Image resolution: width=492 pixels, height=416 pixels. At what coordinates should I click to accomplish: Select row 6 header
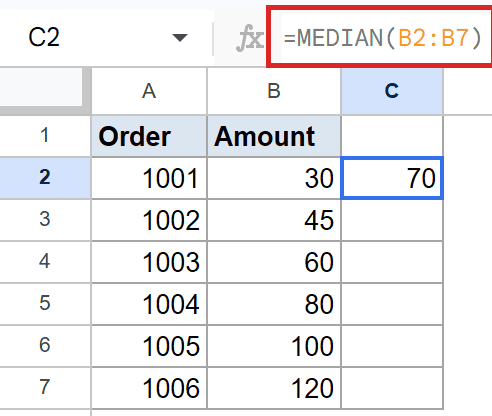pos(45,346)
